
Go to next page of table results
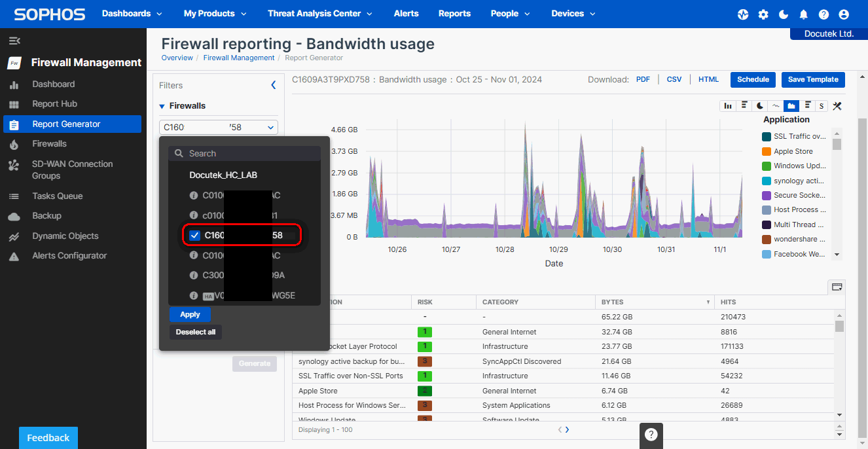point(567,430)
